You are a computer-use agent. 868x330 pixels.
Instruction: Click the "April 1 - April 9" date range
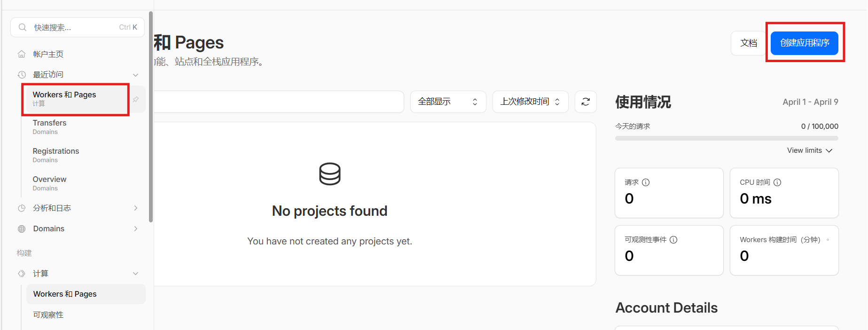pos(810,102)
